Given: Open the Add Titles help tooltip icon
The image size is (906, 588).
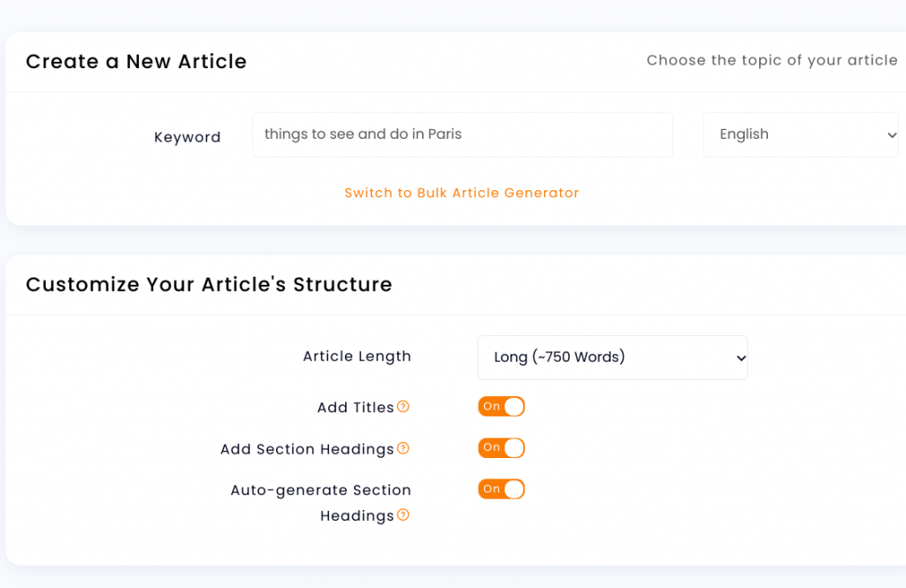Looking at the screenshot, I should click(403, 407).
